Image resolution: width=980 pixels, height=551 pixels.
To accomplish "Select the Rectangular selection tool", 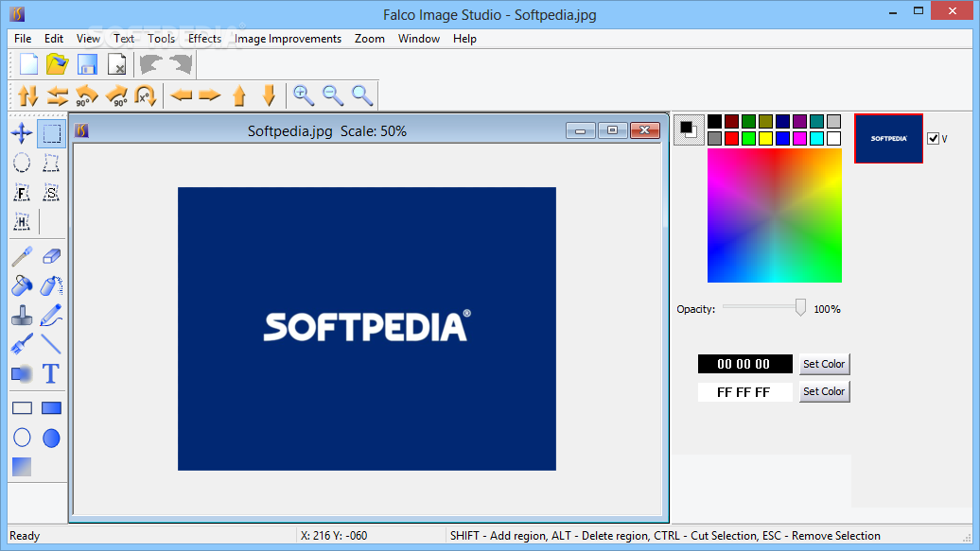I will coord(51,133).
